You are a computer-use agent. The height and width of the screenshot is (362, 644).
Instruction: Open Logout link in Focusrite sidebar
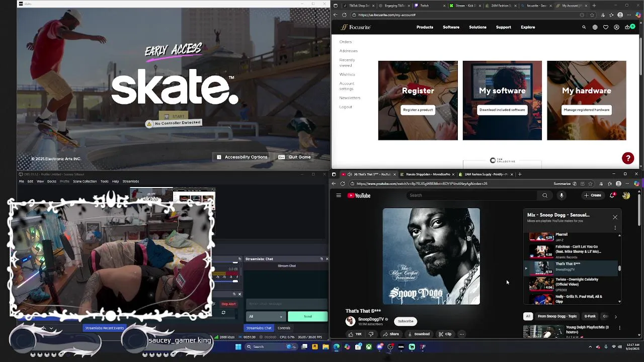click(x=346, y=107)
